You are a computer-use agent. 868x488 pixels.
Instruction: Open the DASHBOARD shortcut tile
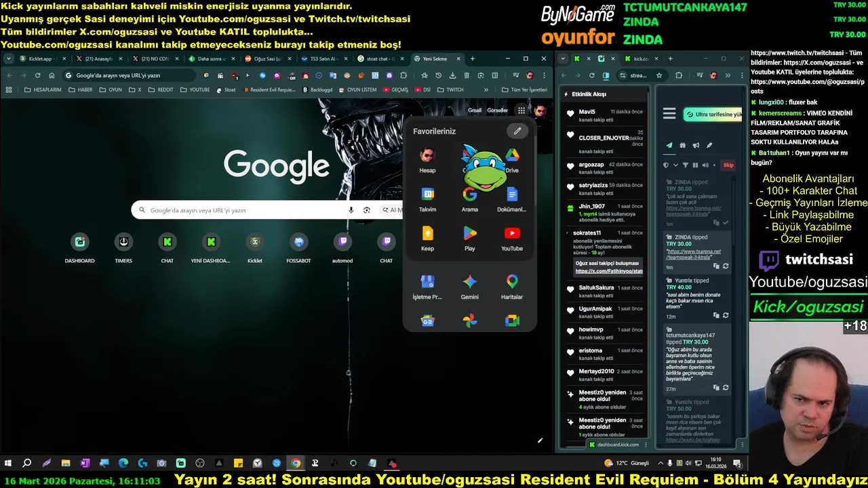(80, 247)
